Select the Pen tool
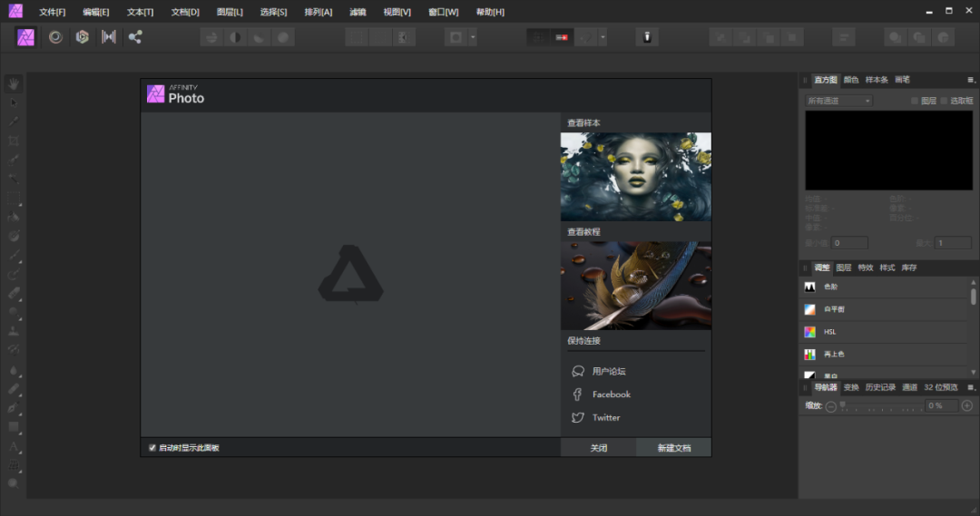 pos(13,408)
